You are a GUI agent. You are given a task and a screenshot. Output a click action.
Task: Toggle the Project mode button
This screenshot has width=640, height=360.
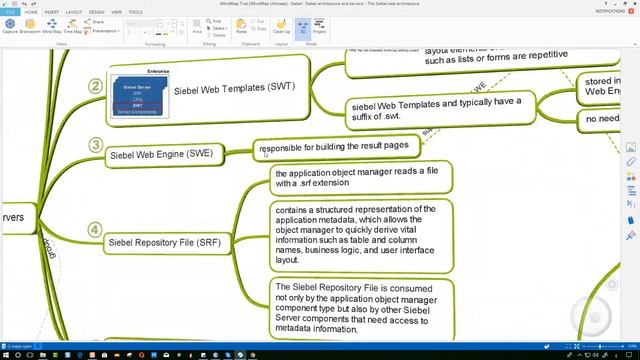[x=320, y=26]
